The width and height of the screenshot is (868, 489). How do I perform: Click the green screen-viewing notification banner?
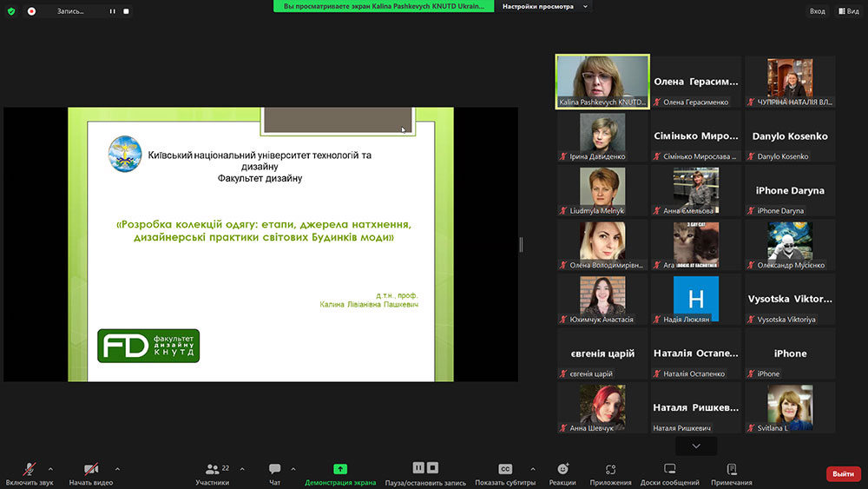click(384, 6)
